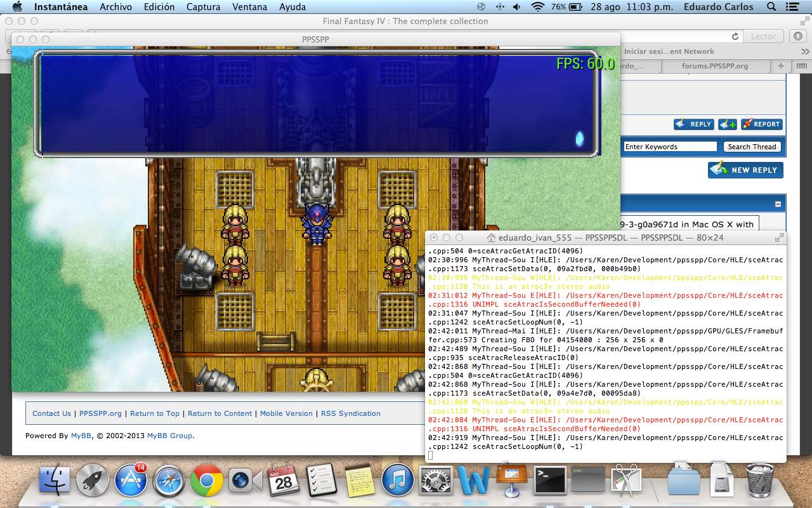This screenshot has height=508, width=812.
Task: Open Google Chrome from the dock
Action: [206, 481]
